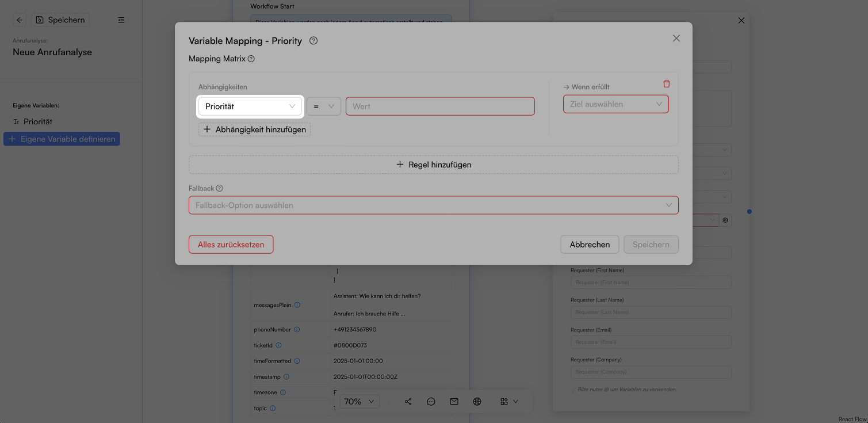
Task: Click the info icon next to timestamp
Action: click(286, 377)
